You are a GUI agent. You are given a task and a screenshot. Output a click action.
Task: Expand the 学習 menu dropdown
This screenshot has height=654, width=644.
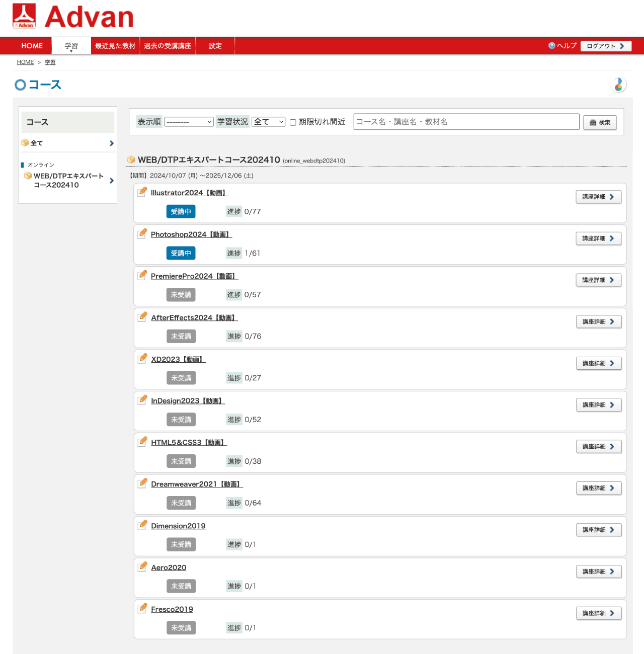(x=71, y=46)
